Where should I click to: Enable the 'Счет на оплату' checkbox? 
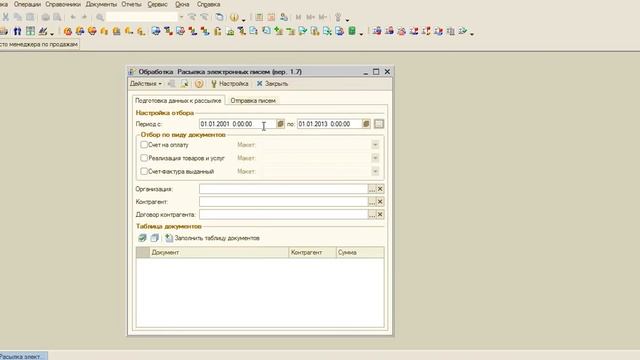point(144,144)
